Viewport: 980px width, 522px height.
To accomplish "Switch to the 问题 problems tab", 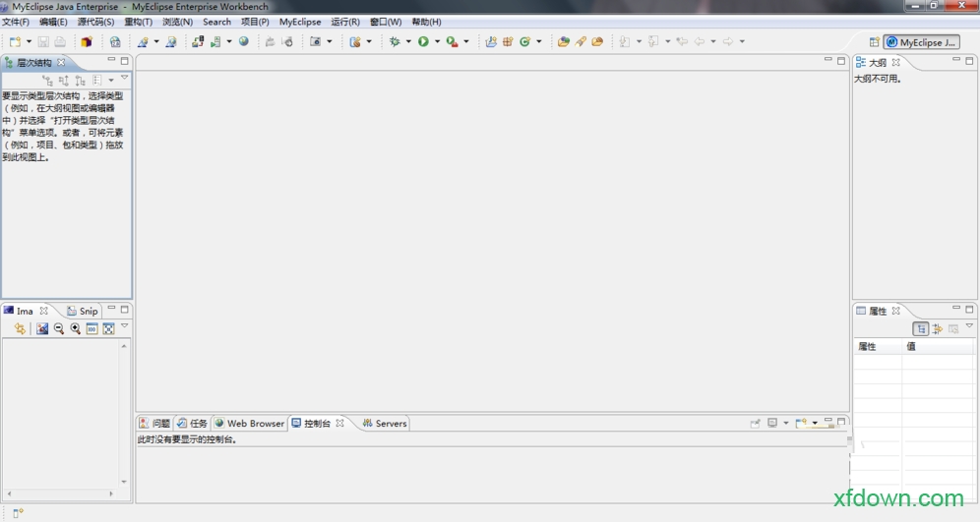I will coord(154,424).
